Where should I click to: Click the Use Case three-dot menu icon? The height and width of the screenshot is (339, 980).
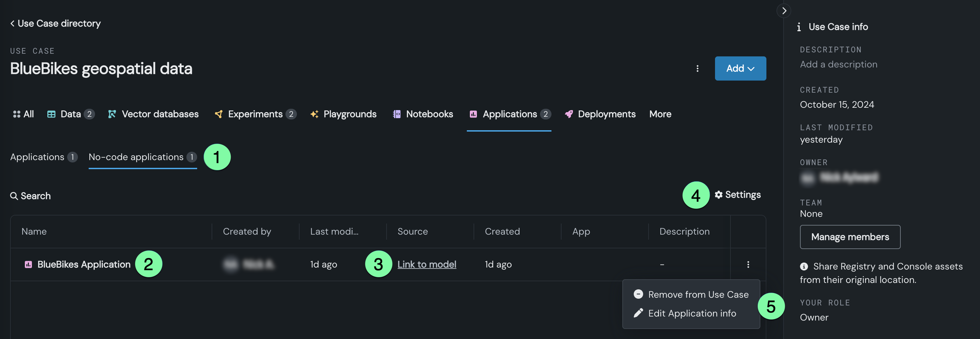point(697,68)
